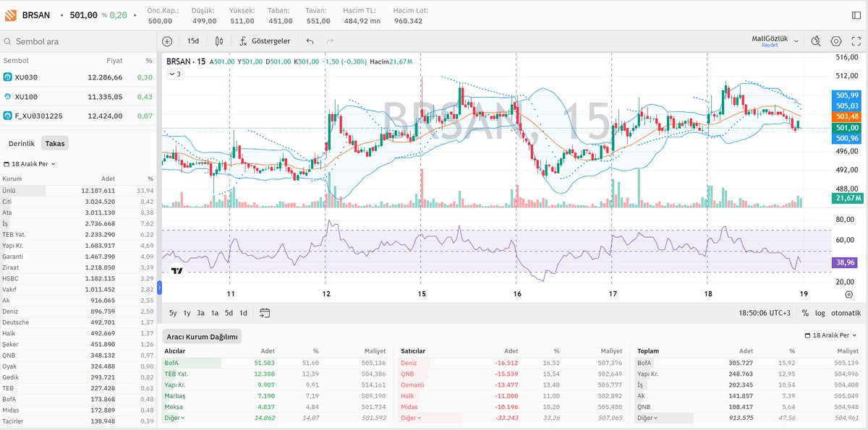Open chart settings hexagon icon

coord(836,41)
